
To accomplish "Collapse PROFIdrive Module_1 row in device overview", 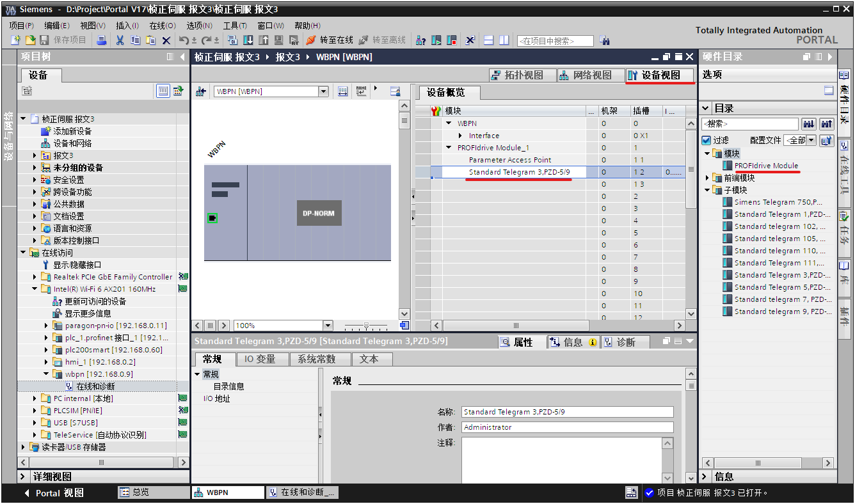I will point(449,148).
